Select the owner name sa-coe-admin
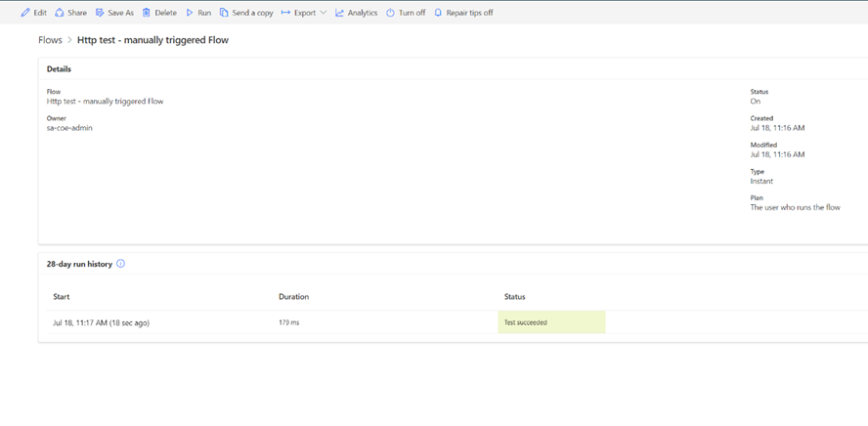The image size is (868, 426). pos(69,128)
